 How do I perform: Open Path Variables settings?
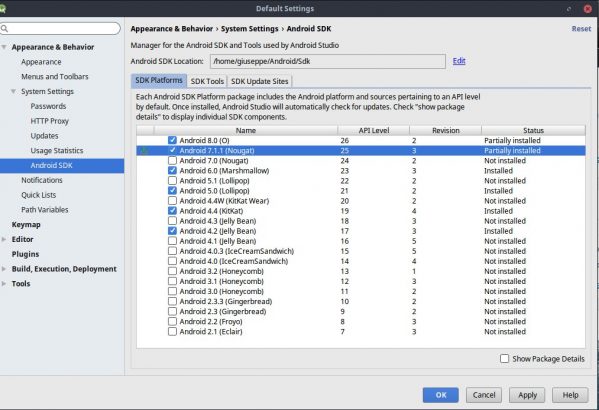pyautogui.click(x=45, y=210)
